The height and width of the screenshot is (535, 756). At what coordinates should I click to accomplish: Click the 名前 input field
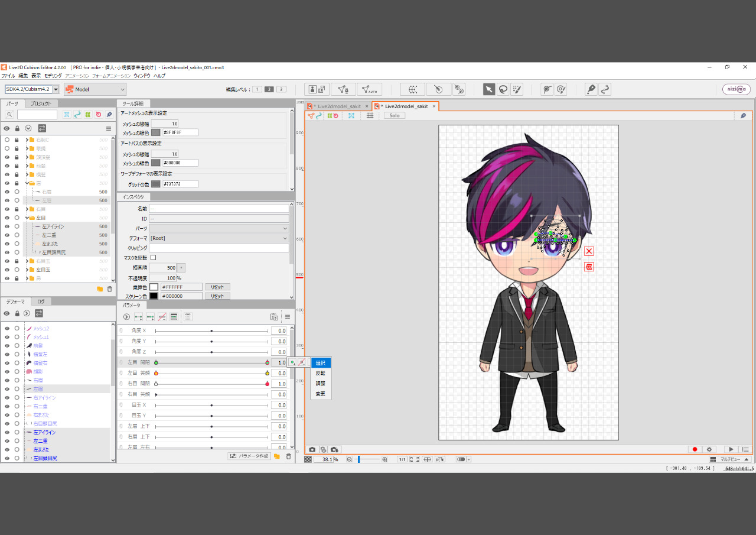[x=219, y=209]
